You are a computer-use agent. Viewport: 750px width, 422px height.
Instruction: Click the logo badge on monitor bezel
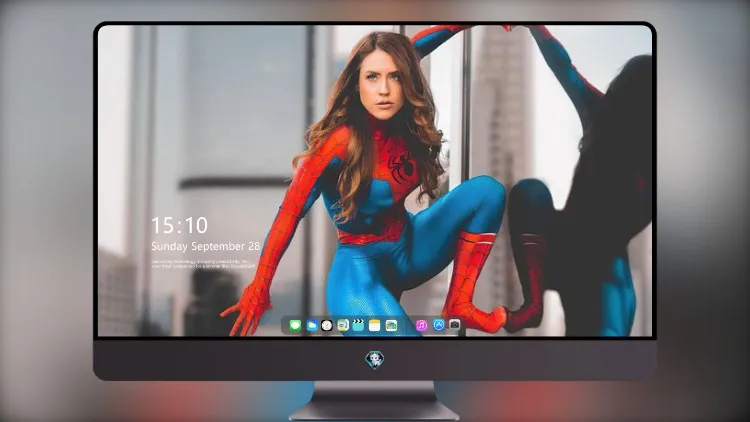(375, 360)
